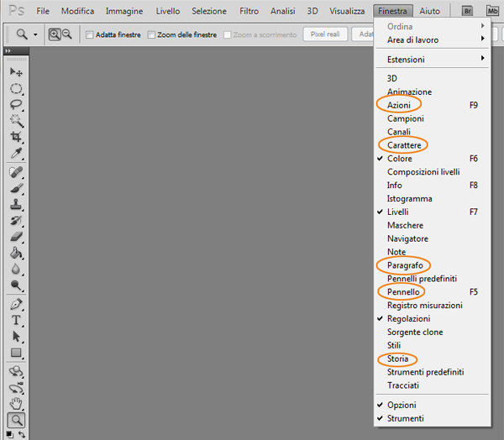The width and height of the screenshot is (504, 440).
Task: Select the Hand tool
Action: pos(16,404)
